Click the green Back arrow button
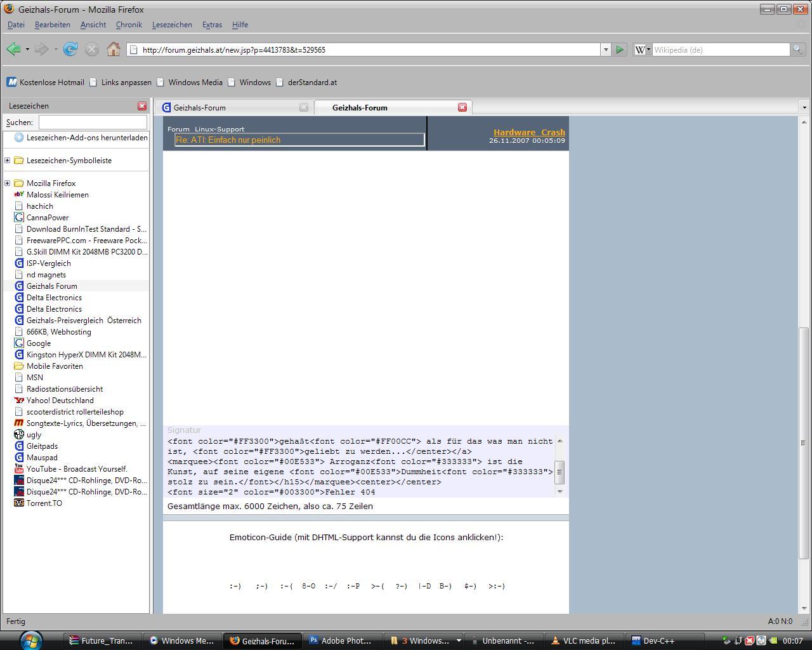Image resolution: width=812 pixels, height=650 pixels. [x=13, y=50]
